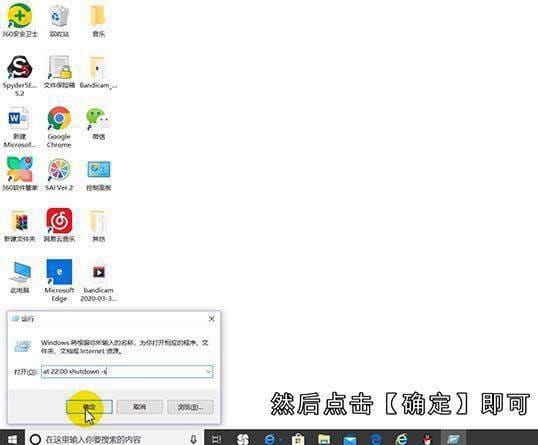Select the Bandicam folder icon
The width and height of the screenshot is (538, 445).
click(x=98, y=72)
